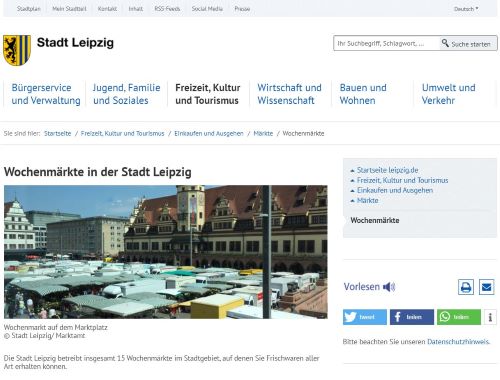Click the Wochenmarkt Marktplatz photo
The width and height of the screenshot is (500, 380).
click(166, 252)
